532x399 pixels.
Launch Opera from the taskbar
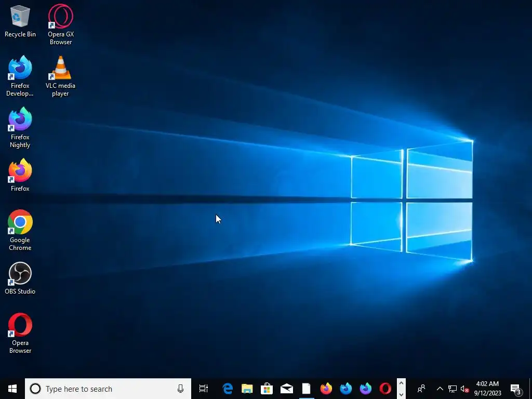(x=385, y=389)
